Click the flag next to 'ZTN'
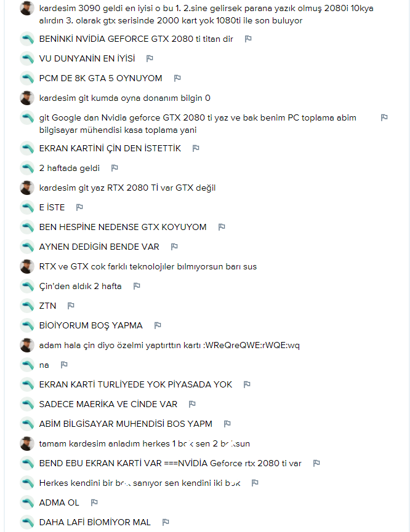 pos(71,305)
